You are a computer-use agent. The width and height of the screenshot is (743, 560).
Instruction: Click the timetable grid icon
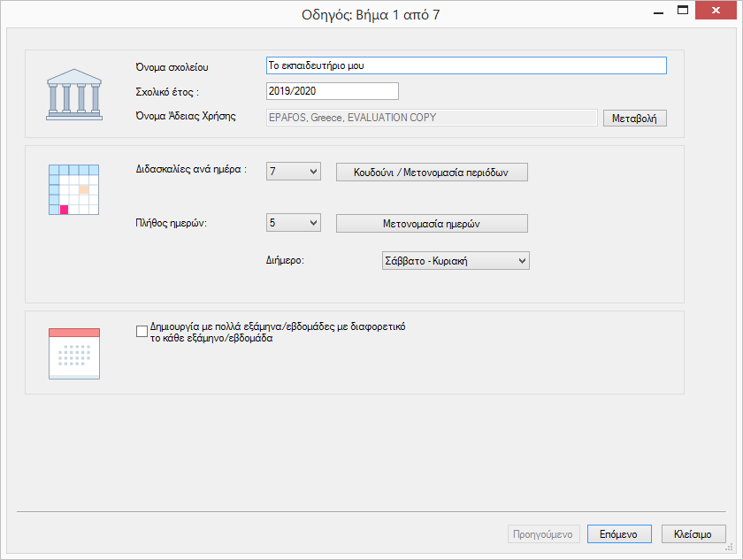[69, 189]
